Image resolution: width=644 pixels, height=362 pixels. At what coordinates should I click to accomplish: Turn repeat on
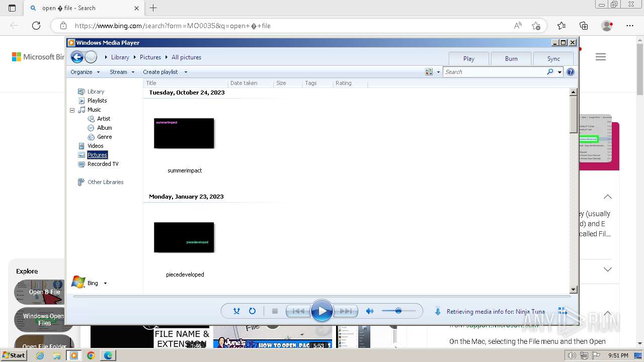[252, 311]
